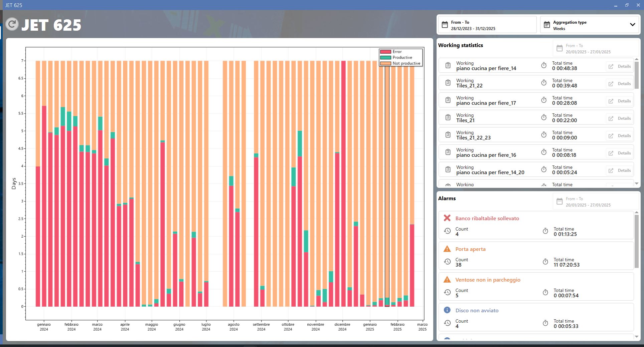Click the stopwatch icon next to 0 00:48:38
Viewport: 644px width, 347px height.
tap(544, 65)
